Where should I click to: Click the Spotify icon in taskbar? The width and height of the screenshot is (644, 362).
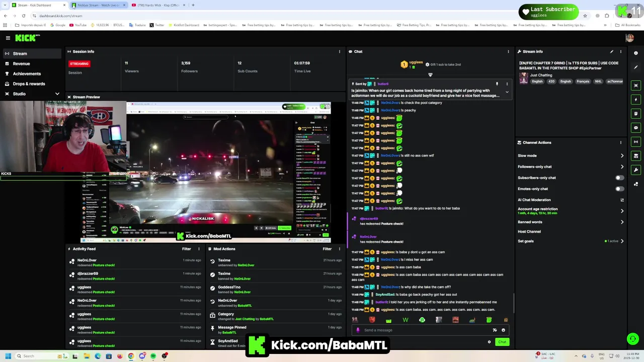153,356
